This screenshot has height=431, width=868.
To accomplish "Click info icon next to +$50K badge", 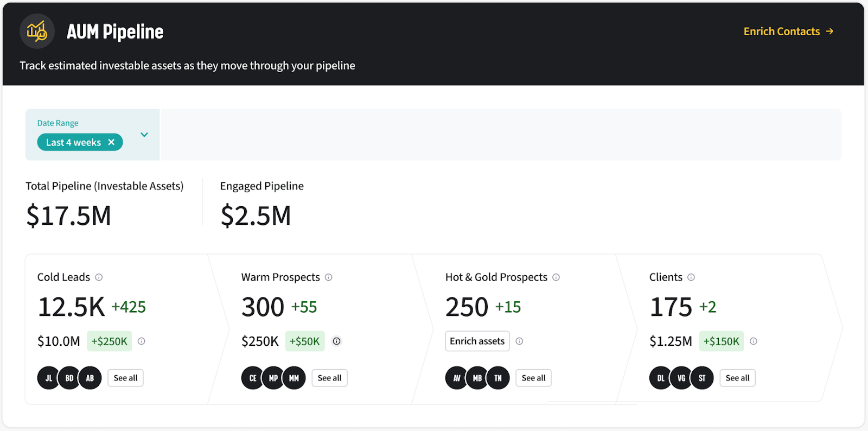I will [x=337, y=341].
